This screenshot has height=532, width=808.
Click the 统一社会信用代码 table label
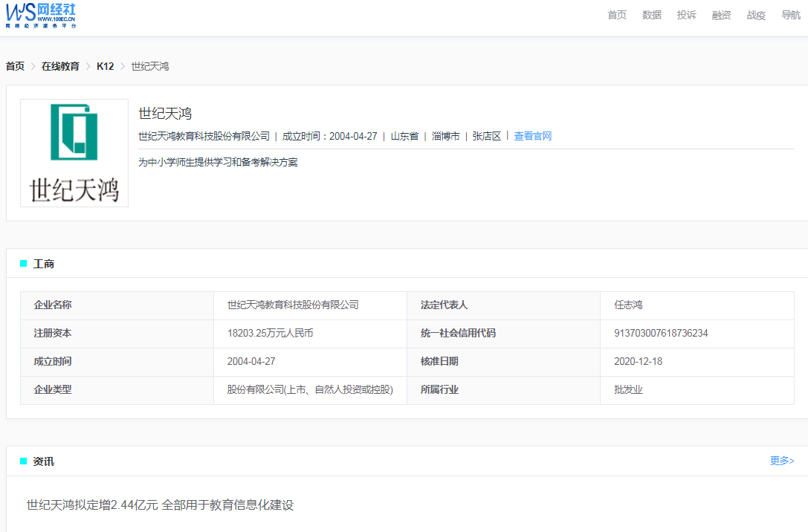pyautogui.click(x=458, y=333)
